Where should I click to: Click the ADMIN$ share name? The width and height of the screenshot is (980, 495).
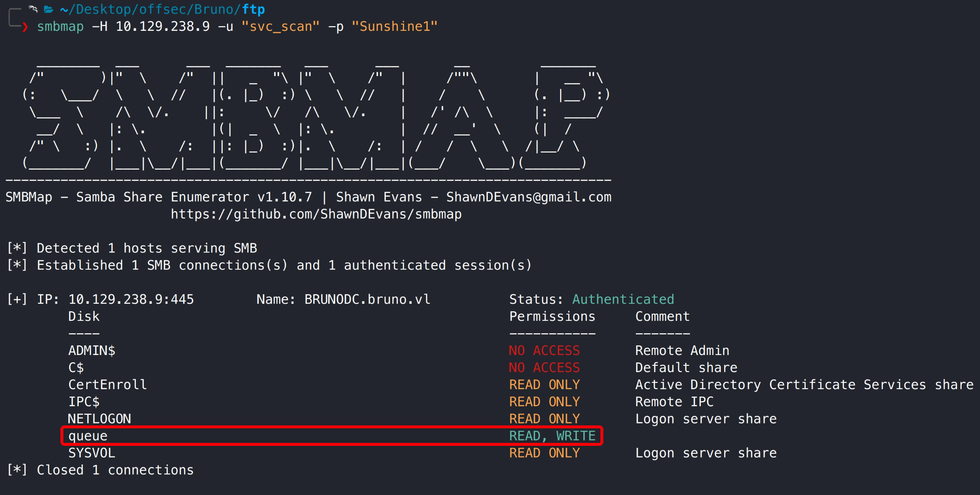click(x=92, y=350)
